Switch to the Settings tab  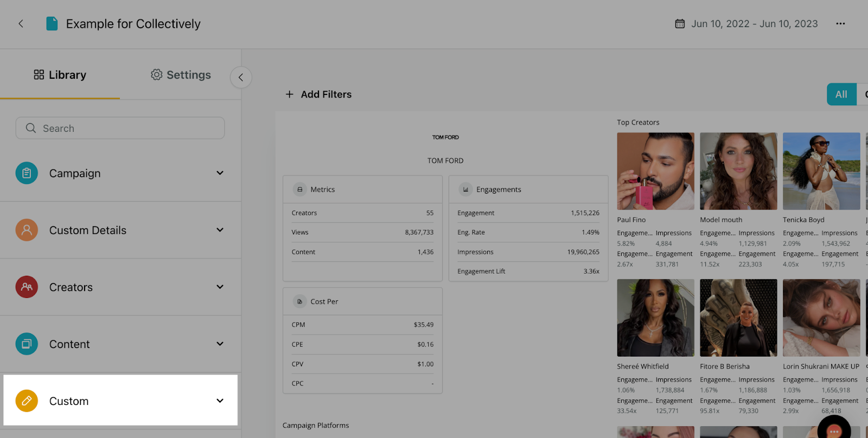(x=181, y=75)
